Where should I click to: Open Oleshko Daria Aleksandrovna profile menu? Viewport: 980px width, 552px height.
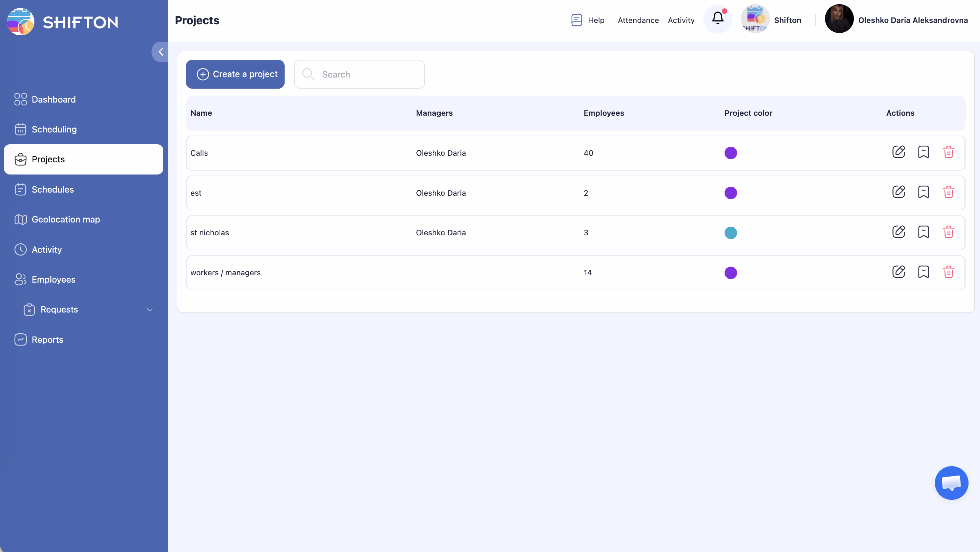pyautogui.click(x=896, y=20)
